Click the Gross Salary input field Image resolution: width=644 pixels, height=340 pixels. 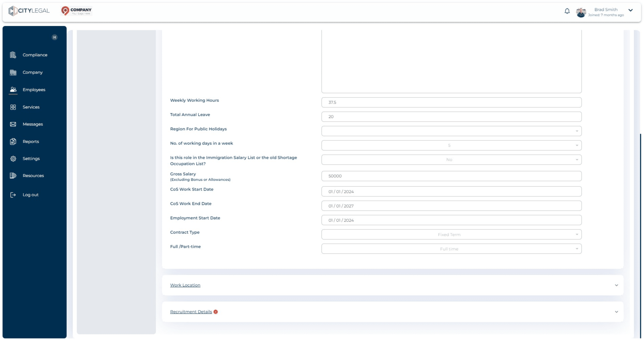451,176
